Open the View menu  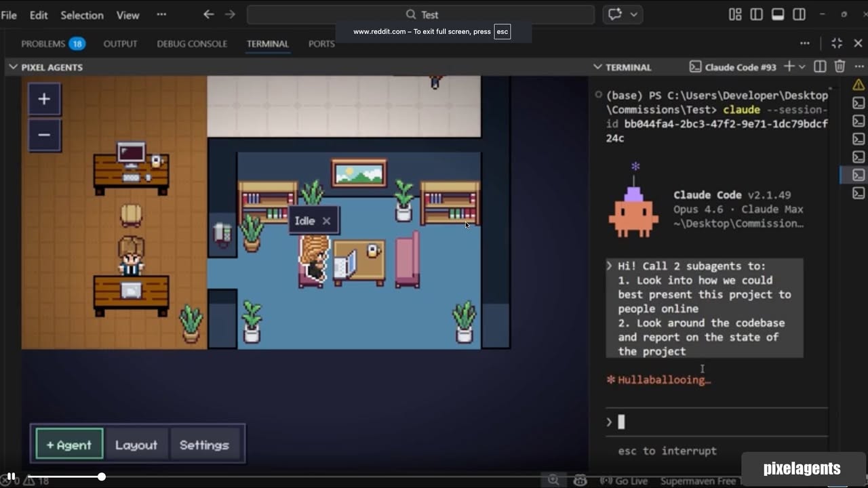pyautogui.click(x=127, y=15)
